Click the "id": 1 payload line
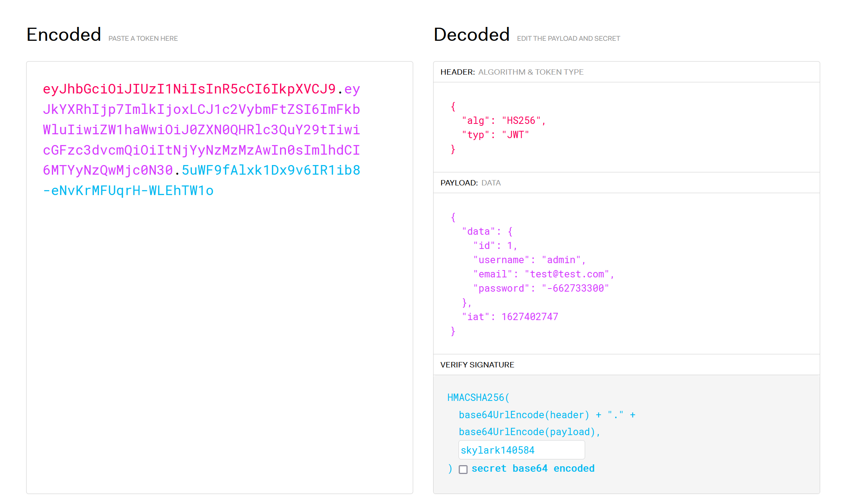Screen dimensions: 849x504 click(x=495, y=246)
